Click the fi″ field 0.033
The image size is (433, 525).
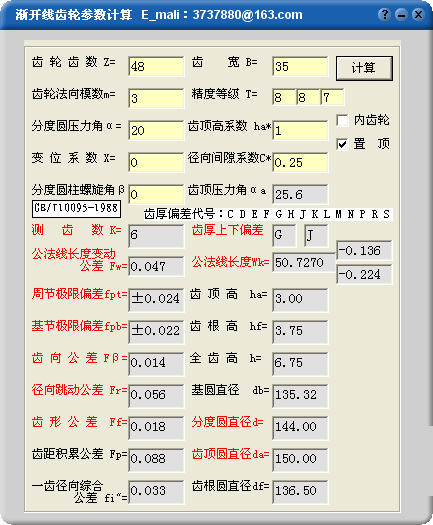point(156,491)
